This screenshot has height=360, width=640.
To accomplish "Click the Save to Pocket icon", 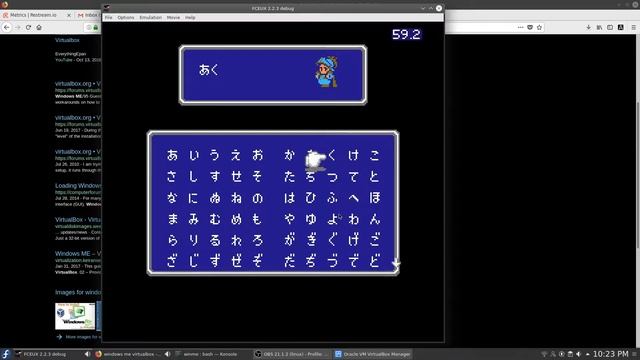I will (530, 27).
